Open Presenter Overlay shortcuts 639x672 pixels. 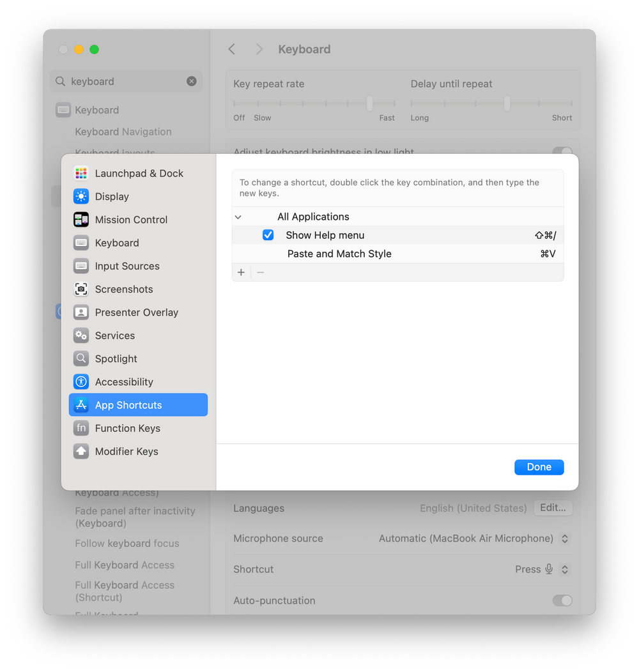pos(138,312)
